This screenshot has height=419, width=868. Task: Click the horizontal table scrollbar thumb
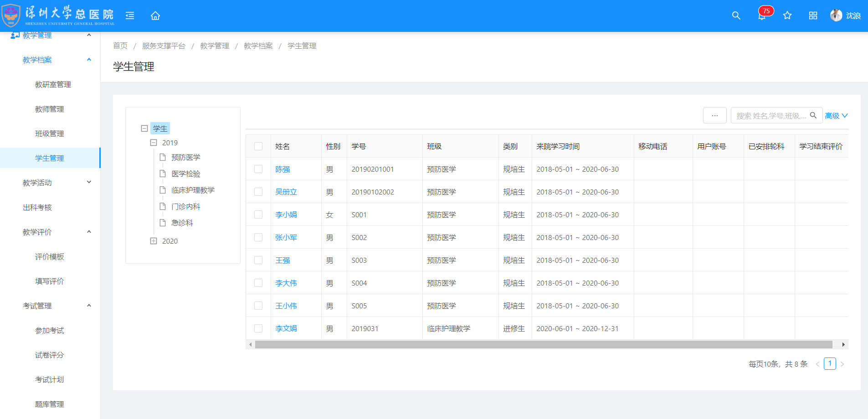(x=544, y=344)
